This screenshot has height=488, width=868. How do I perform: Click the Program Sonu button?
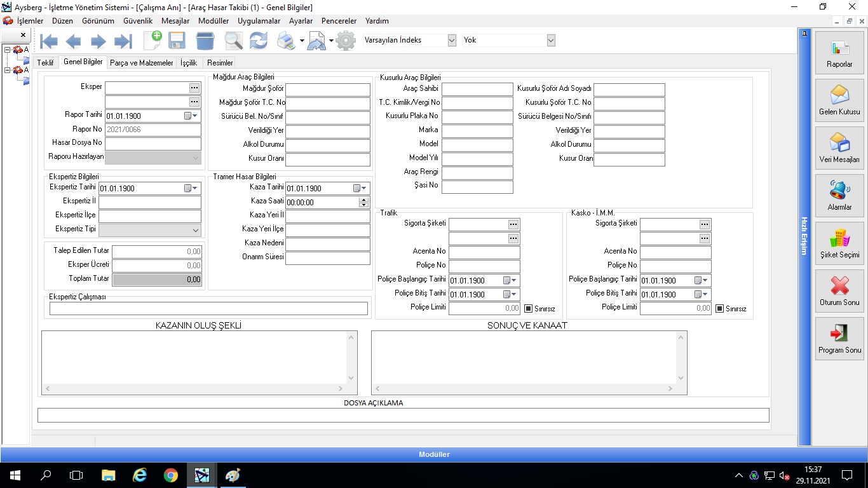[x=839, y=339]
